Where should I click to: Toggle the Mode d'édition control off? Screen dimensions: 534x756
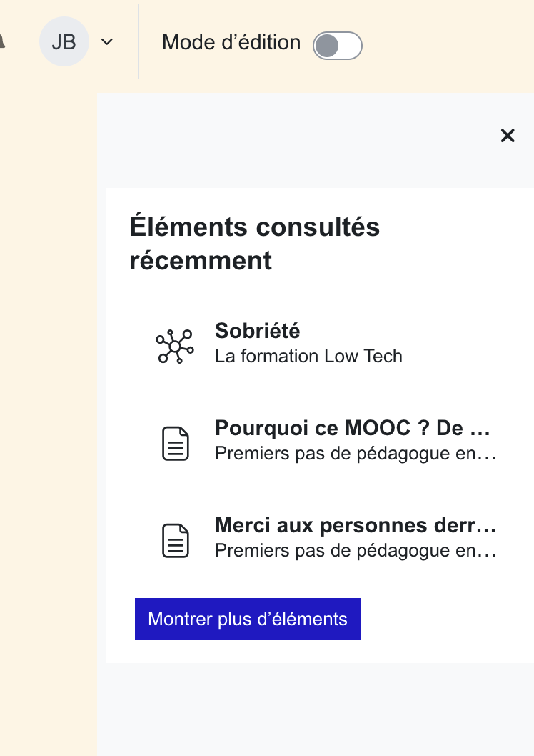pos(337,45)
